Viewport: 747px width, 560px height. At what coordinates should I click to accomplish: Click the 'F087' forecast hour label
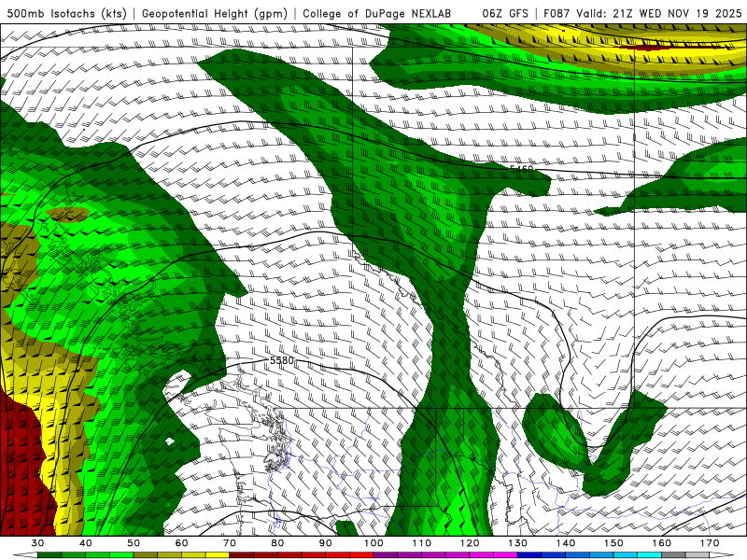pos(556,14)
